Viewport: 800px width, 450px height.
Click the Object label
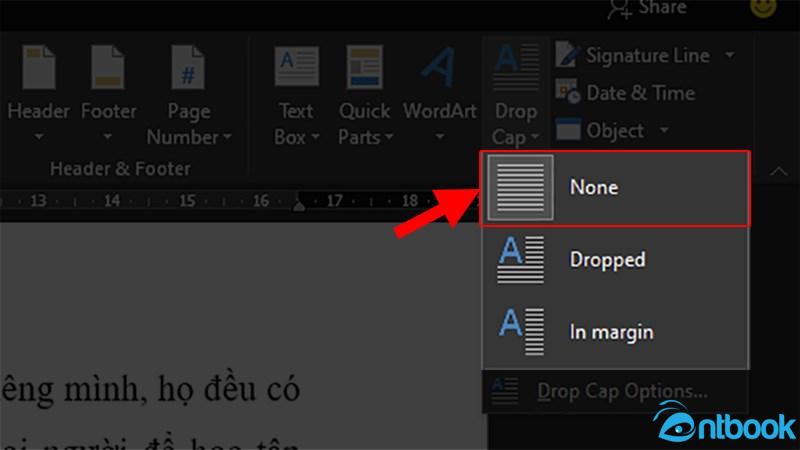pos(615,131)
